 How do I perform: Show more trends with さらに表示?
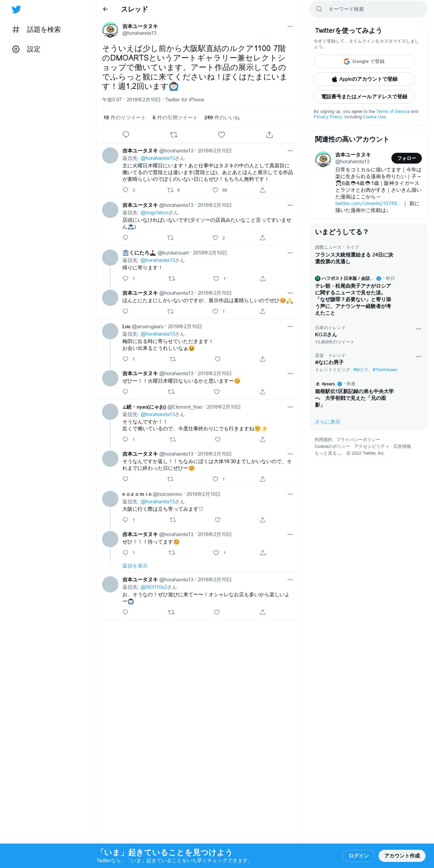tap(328, 422)
